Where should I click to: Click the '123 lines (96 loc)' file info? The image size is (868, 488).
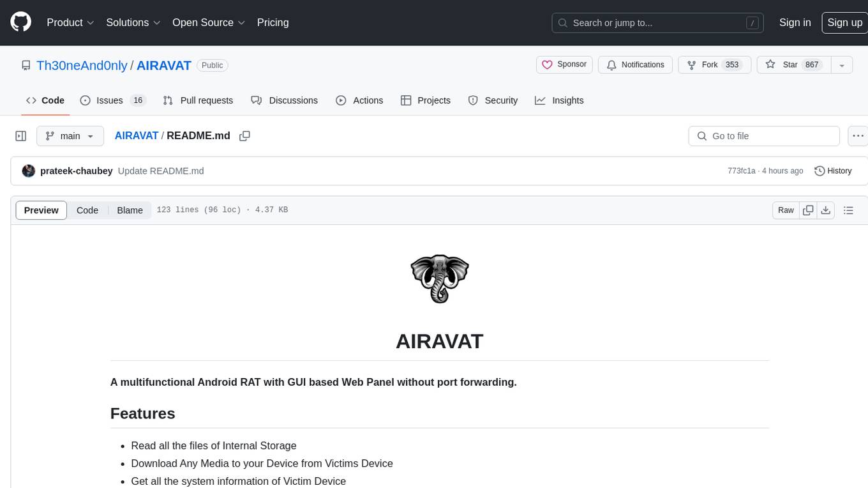198,210
